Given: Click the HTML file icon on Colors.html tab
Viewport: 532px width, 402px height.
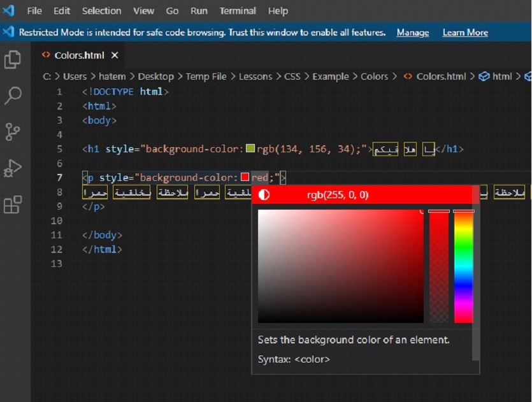Looking at the screenshot, I should pos(46,55).
